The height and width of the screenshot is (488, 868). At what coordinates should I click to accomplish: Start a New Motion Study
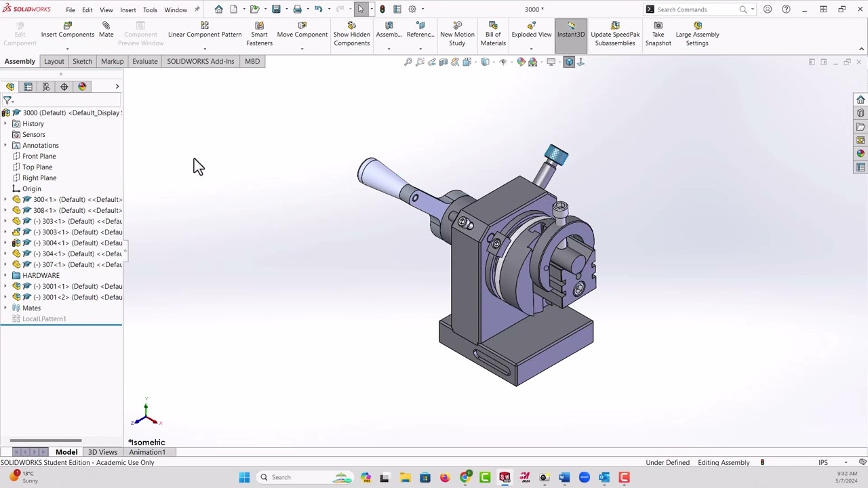click(x=457, y=34)
